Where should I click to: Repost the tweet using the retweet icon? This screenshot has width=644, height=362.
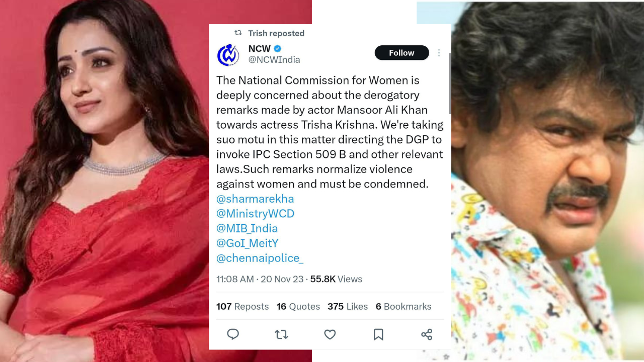point(281,334)
